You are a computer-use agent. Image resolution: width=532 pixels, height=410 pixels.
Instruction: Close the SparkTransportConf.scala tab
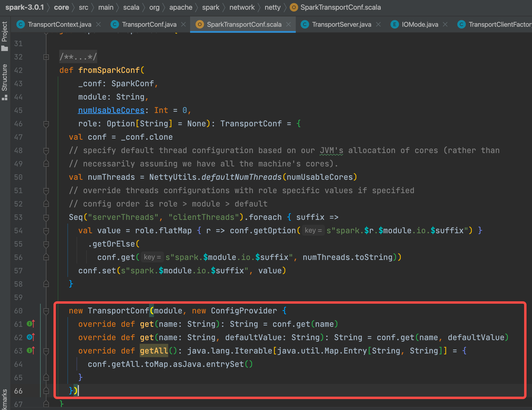(x=288, y=24)
